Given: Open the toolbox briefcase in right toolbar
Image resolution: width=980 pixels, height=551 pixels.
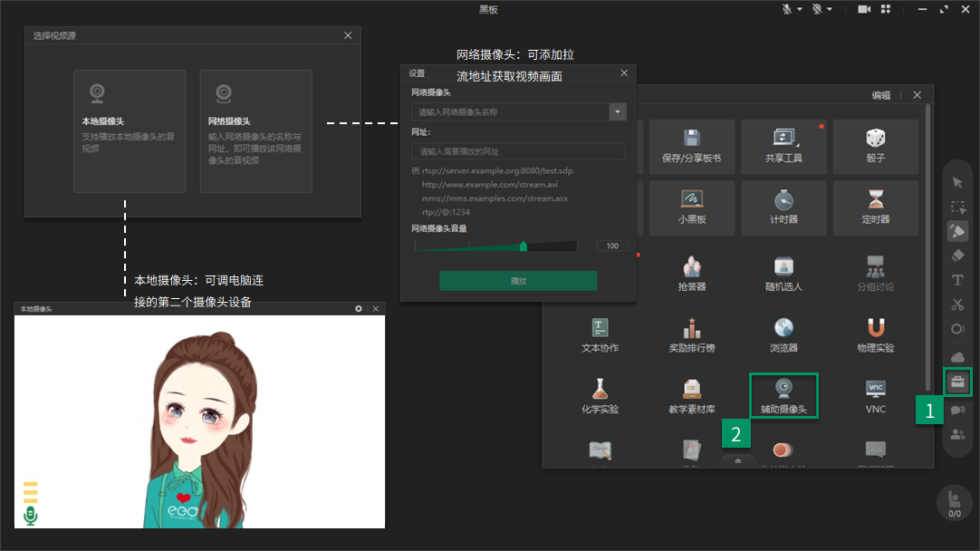Looking at the screenshot, I should 957,382.
